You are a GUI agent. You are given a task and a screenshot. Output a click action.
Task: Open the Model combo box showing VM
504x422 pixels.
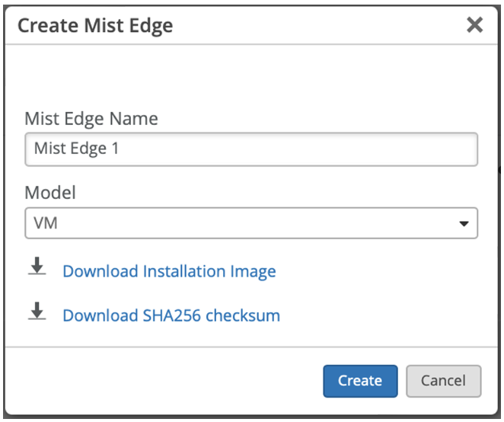pyautogui.click(x=251, y=223)
